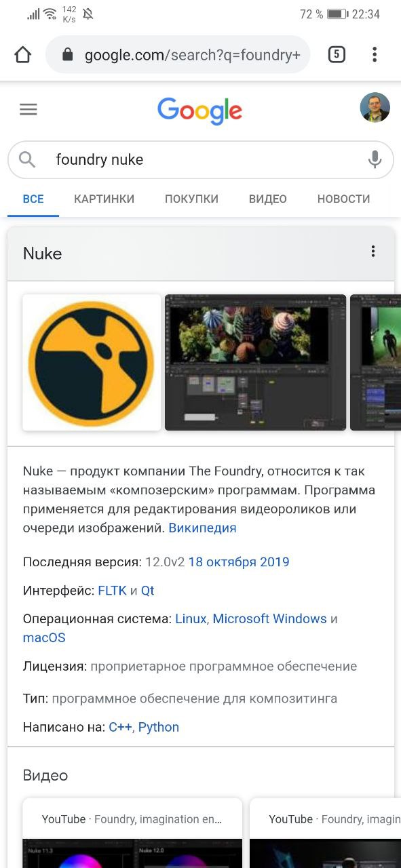Tap the Nuke logo thumbnail image

(x=92, y=362)
